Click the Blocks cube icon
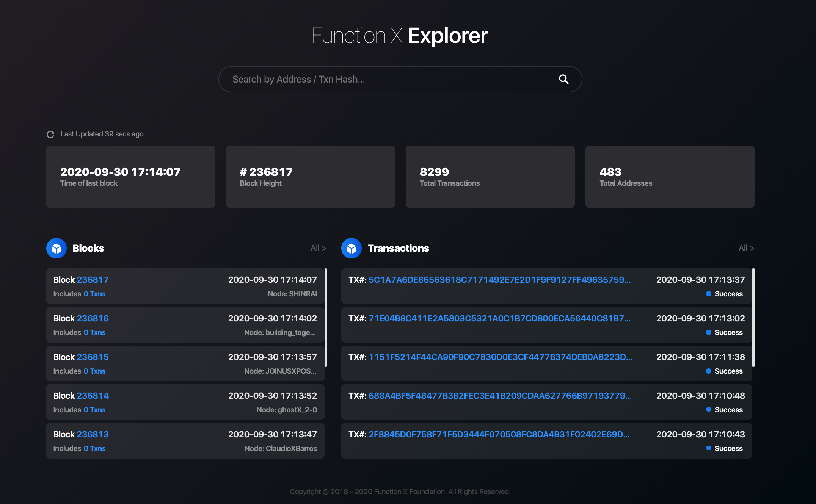Viewport: 816px width, 504px height. (56, 248)
